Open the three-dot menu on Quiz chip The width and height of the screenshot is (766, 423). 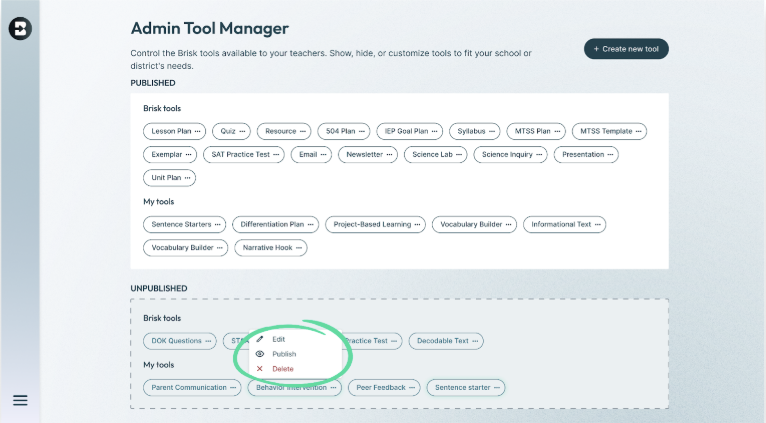pyautogui.click(x=242, y=131)
